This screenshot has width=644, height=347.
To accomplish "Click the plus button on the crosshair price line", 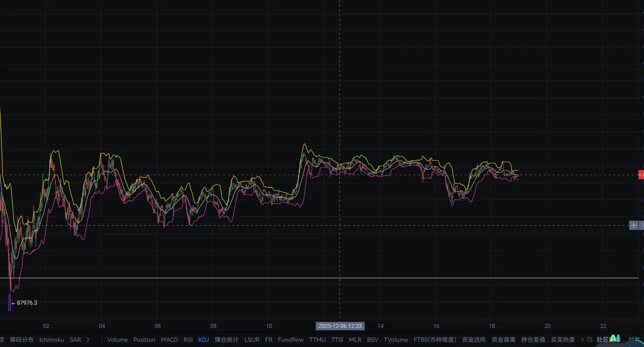I will (x=633, y=225).
